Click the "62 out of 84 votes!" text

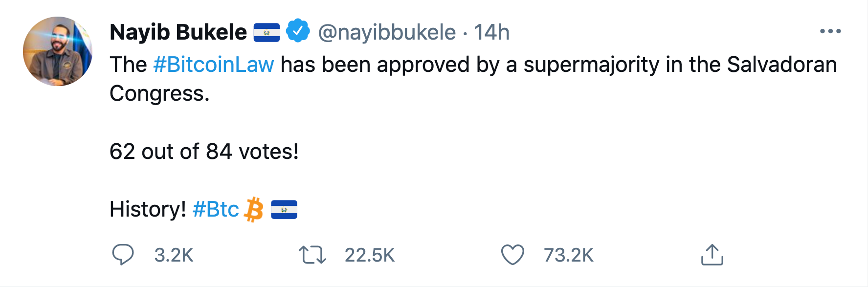(204, 152)
